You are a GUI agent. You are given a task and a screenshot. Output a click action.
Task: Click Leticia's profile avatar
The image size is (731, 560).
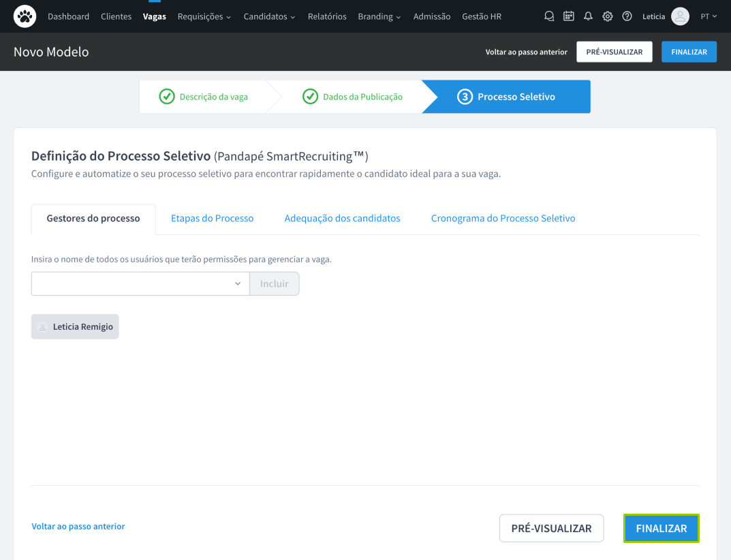680,16
